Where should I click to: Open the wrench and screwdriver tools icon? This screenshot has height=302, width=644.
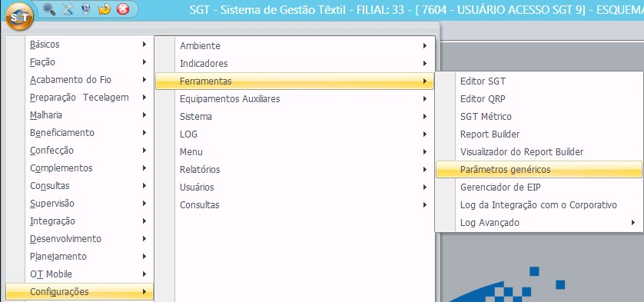point(68,9)
